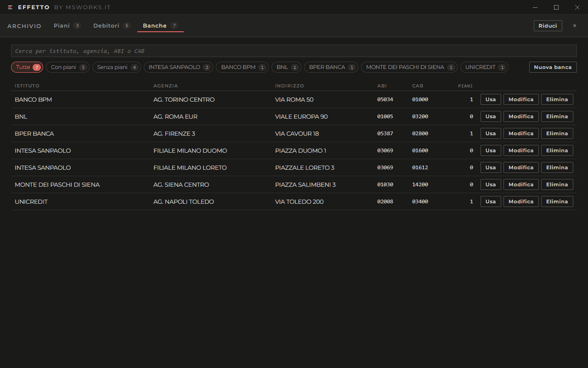Edit the MONTE DEI PASCHI DI SIENA row
Screen dimensions: 588x368
tap(521, 184)
